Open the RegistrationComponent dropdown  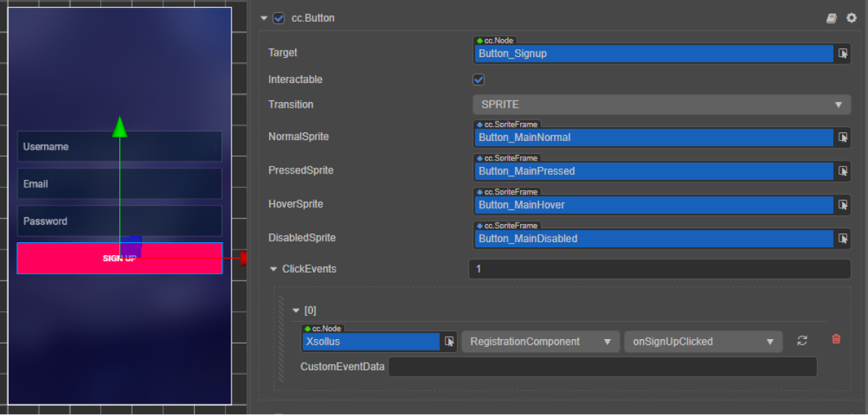click(540, 341)
